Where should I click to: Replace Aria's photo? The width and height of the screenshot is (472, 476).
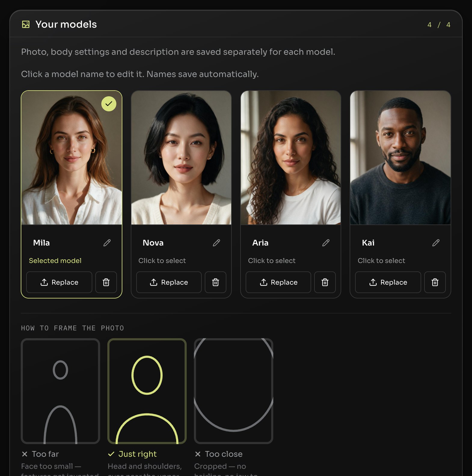click(x=278, y=282)
